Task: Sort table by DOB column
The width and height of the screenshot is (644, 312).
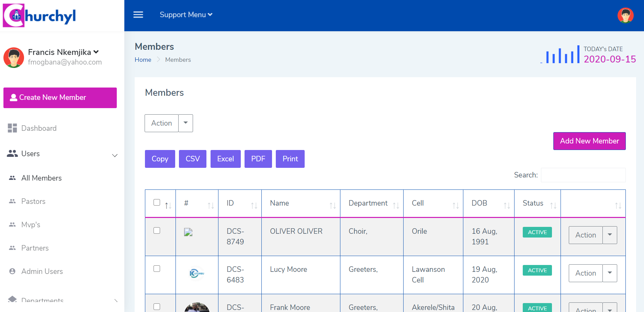Action: click(x=507, y=206)
